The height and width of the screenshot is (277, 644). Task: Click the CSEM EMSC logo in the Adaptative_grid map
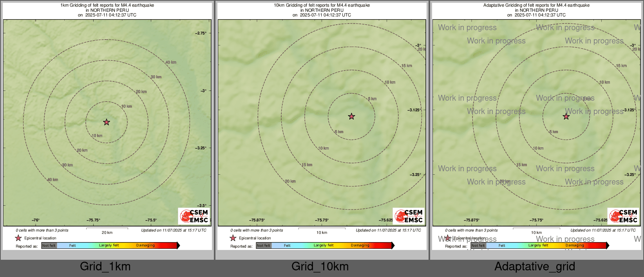(624, 216)
